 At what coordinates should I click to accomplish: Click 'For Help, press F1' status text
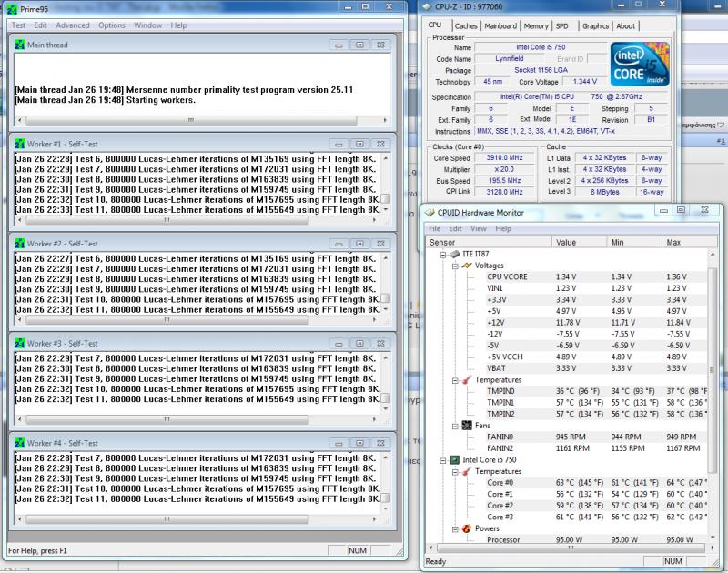coord(37,551)
